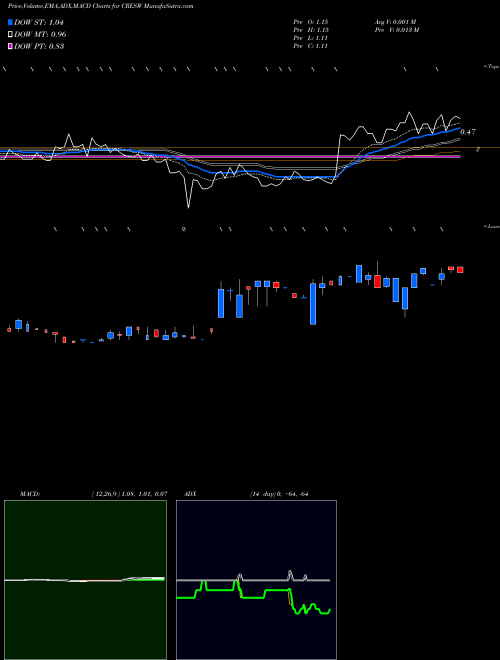Click the last red candlestick on the price chart
Screen dimensions: 500x660
coord(460,269)
